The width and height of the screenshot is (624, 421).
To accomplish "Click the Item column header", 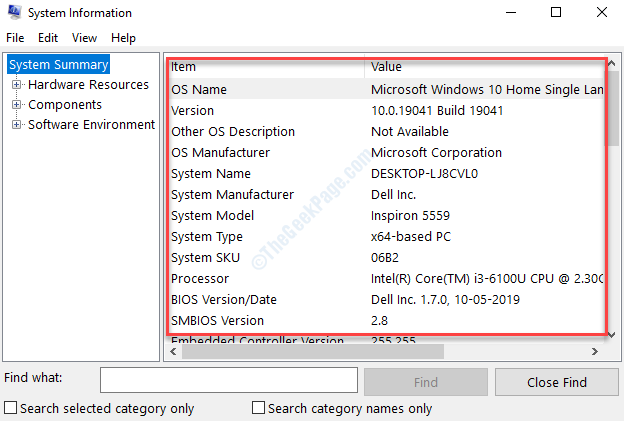I will 265,66.
